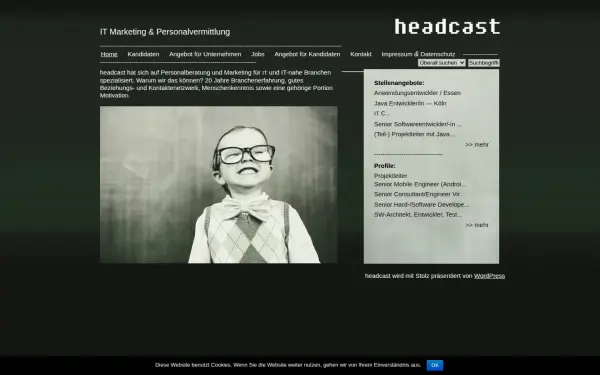Click the Stellenangebote: heading
The image size is (600, 375).
click(x=399, y=83)
